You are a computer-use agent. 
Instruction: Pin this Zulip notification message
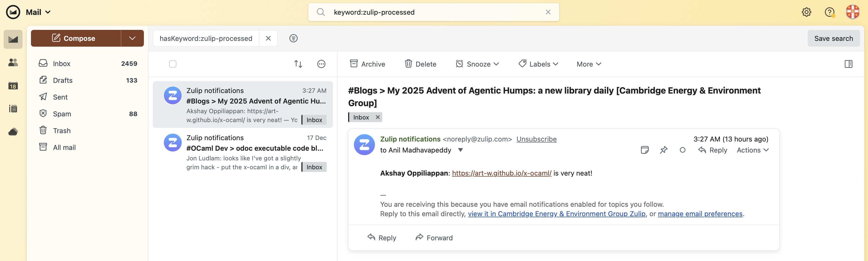(663, 150)
